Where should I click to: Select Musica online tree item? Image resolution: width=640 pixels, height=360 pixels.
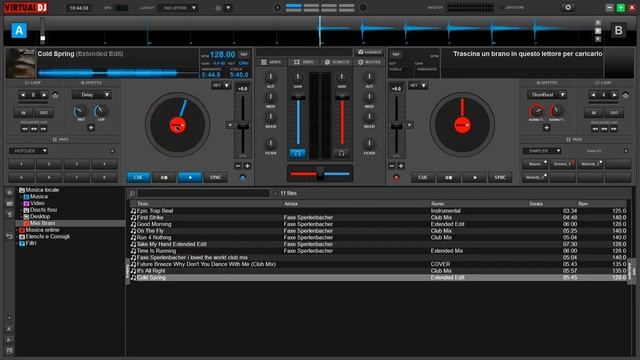42,230
